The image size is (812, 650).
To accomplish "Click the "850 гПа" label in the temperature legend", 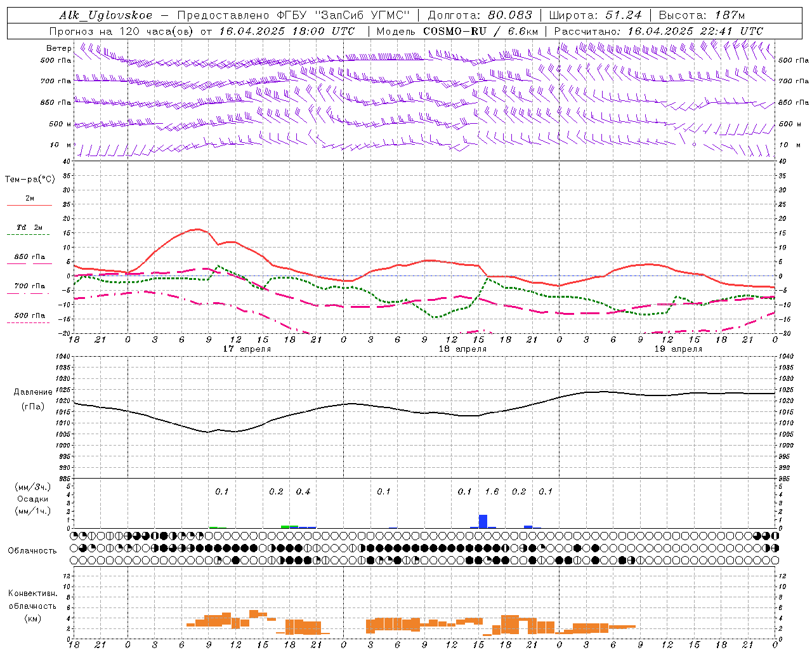I will pos(30,257).
